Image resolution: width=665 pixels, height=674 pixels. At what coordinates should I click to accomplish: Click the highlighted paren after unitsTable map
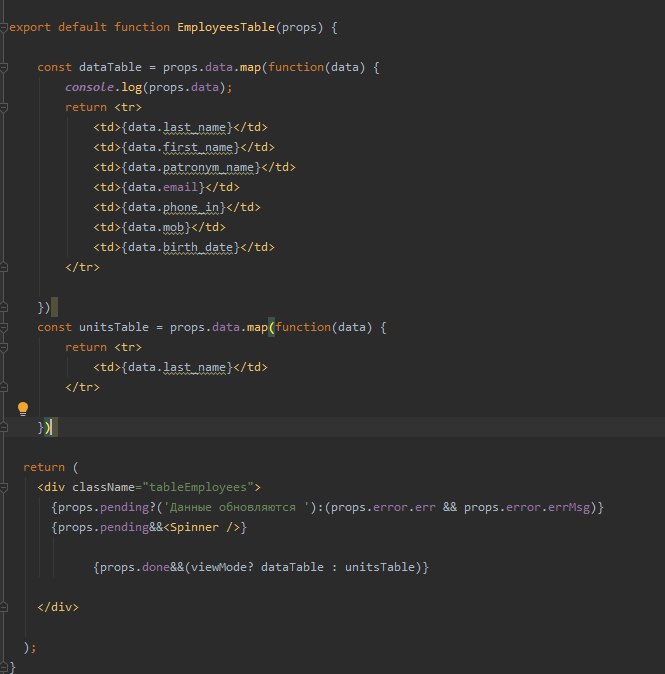tap(271, 327)
